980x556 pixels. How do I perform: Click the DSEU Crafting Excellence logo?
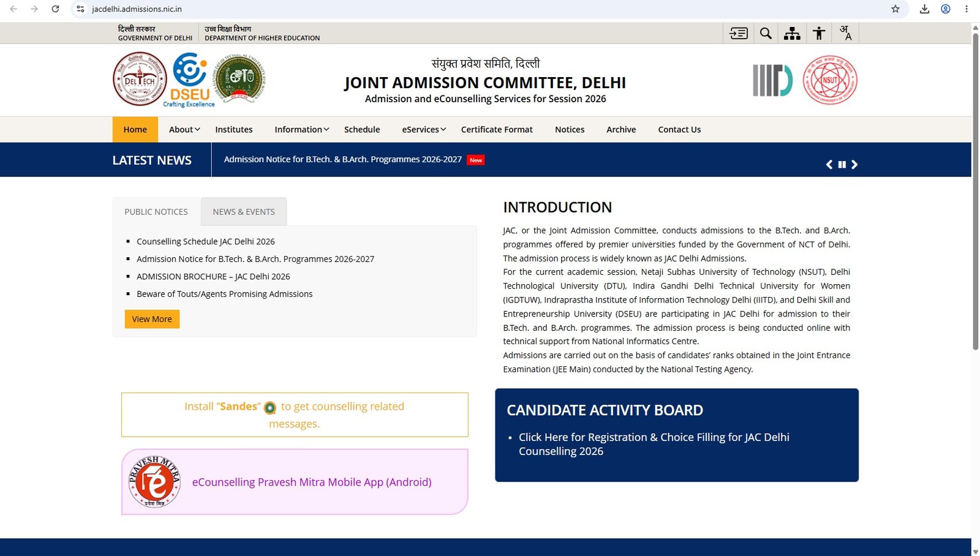(189, 80)
